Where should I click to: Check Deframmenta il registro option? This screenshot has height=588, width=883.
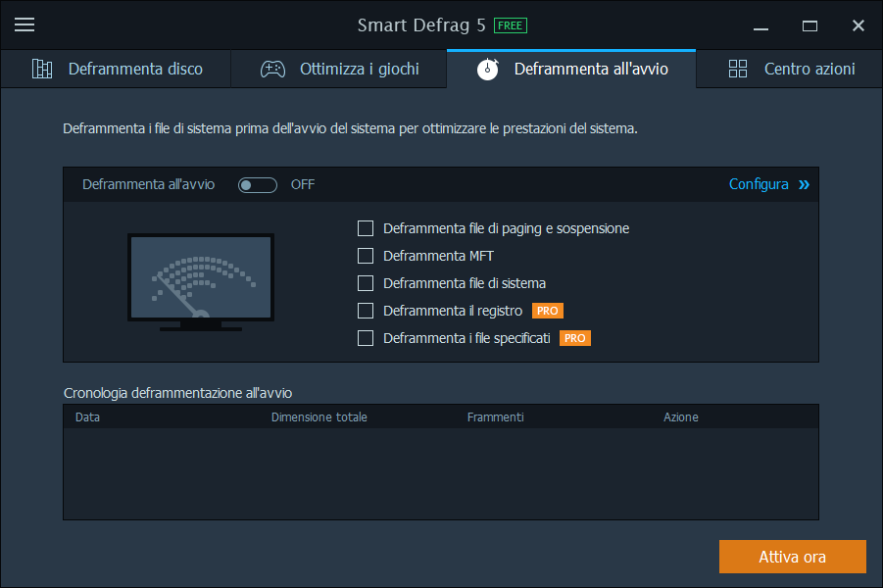(x=366, y=311)
